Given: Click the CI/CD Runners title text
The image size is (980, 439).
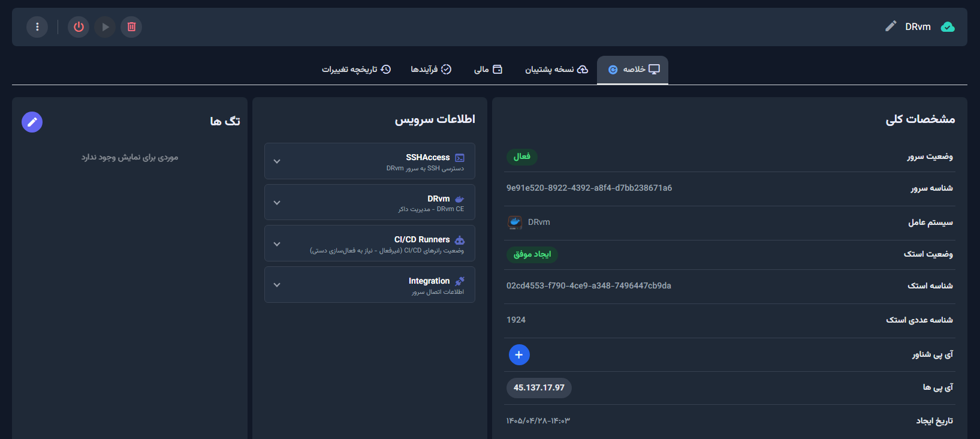Looking at the screenshot, I should pos(422,240).
